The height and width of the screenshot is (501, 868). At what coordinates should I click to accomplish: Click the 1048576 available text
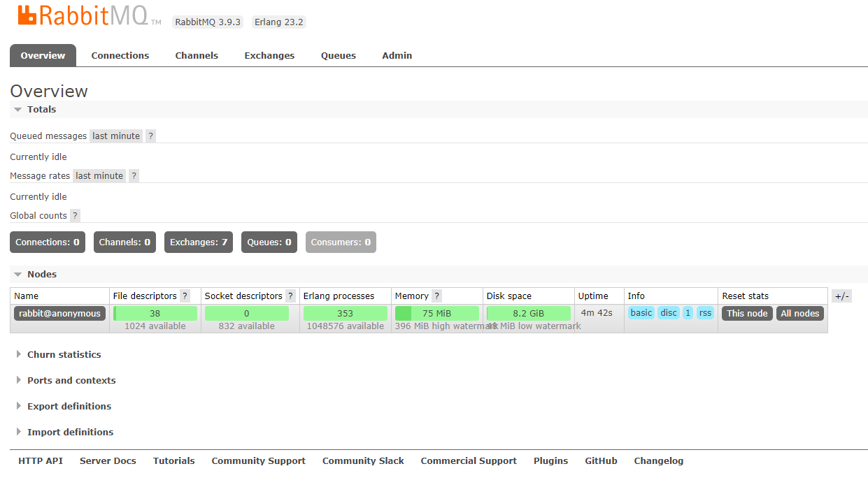[346, 326]
